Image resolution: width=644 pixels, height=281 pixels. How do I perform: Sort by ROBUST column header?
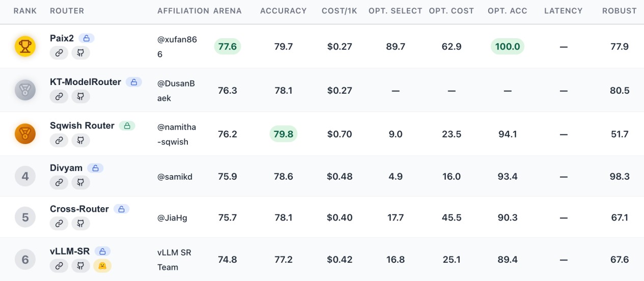coord(620,11)
